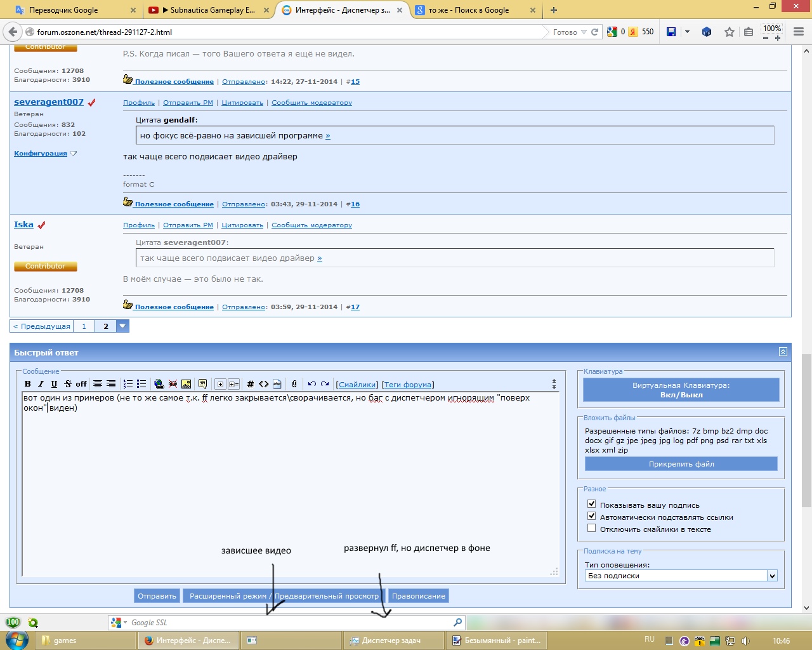The width and height of the screenshot is (812, 650).
Task: Zoom out with the minus under 100%
Action: (x=766, y=38)
